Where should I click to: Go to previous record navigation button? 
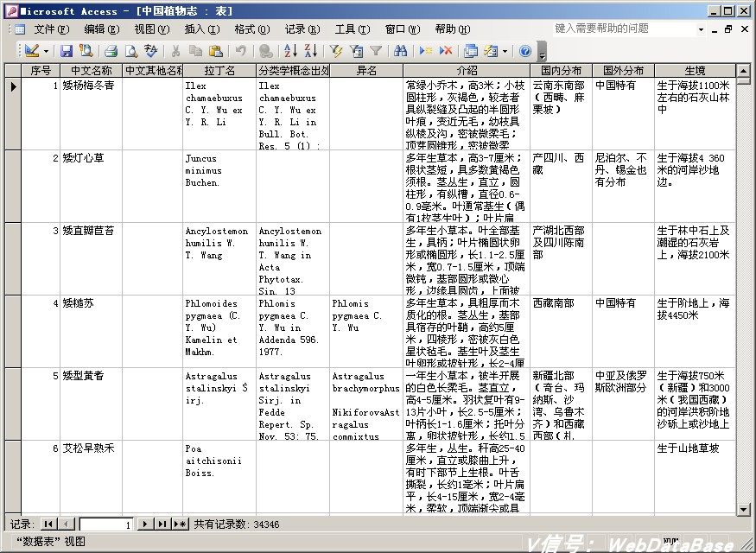tap(66, 524)
